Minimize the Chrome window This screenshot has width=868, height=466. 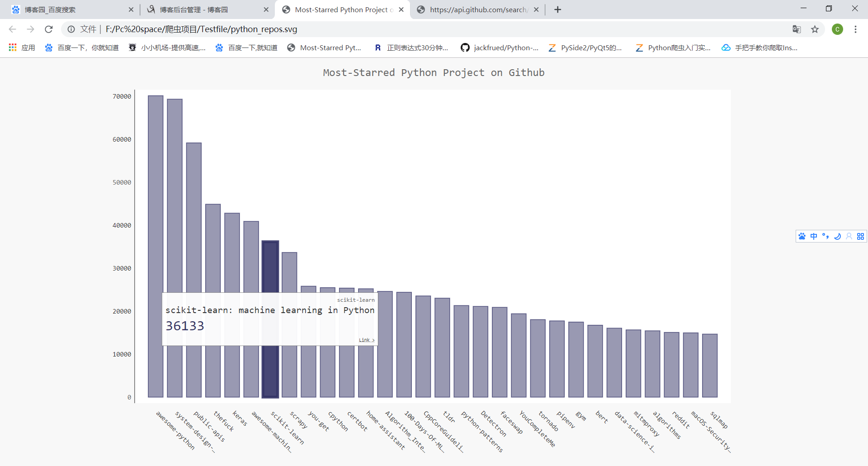click(803, 9)
